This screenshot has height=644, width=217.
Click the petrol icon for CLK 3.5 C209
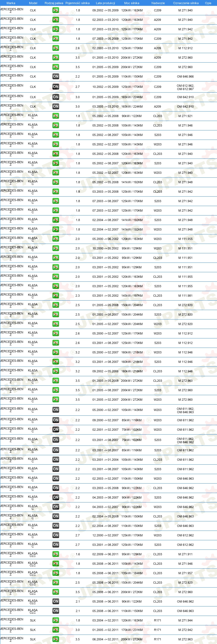pyautogui.click(x=56, y=67)
